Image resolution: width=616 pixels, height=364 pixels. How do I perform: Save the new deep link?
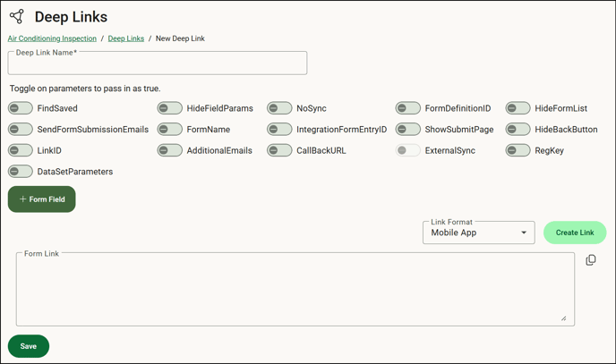(29, 346)
